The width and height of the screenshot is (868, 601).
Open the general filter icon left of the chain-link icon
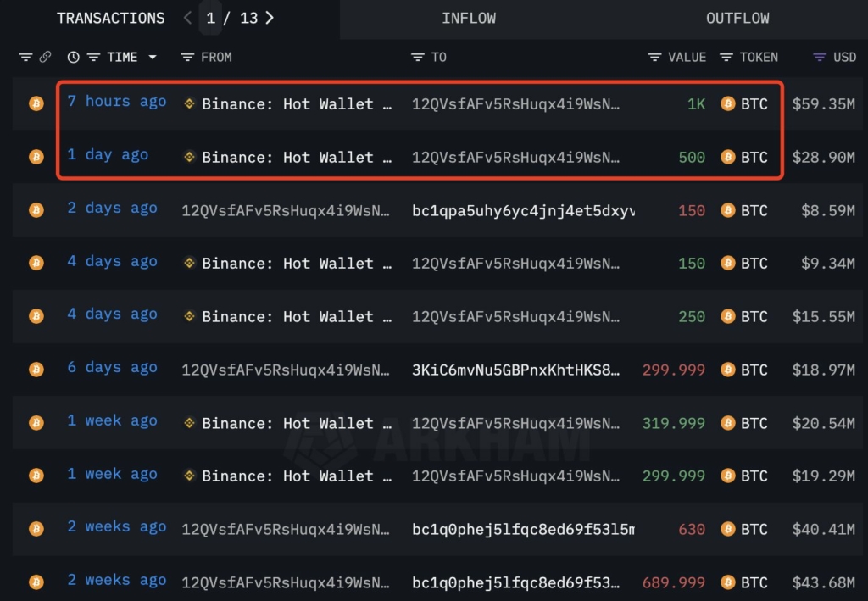click(x=25, y=57)
